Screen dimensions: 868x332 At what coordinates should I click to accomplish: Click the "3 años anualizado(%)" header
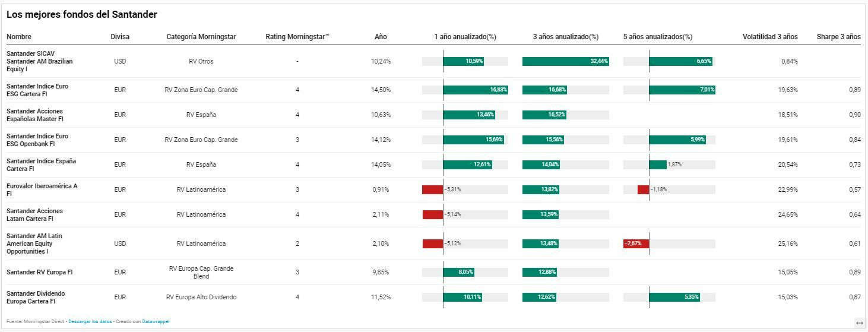click(x=565, y=37)
